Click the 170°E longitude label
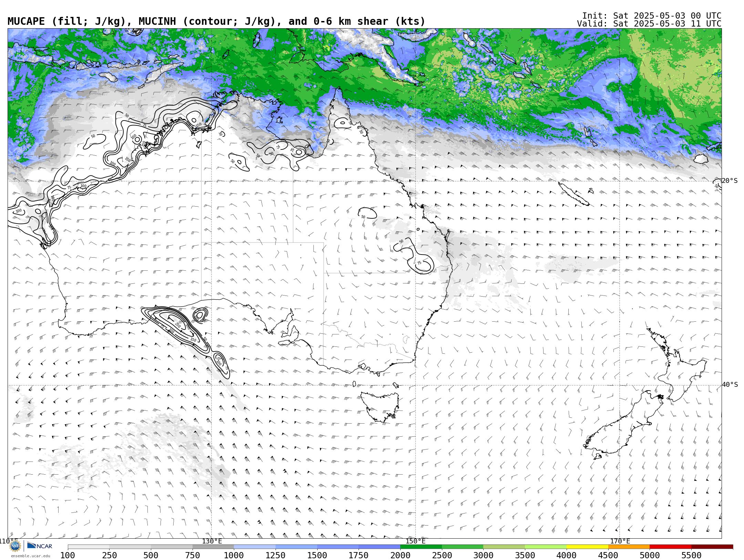Image resolution: width=744 pixels, height=560 pixels. pos(620,541)
